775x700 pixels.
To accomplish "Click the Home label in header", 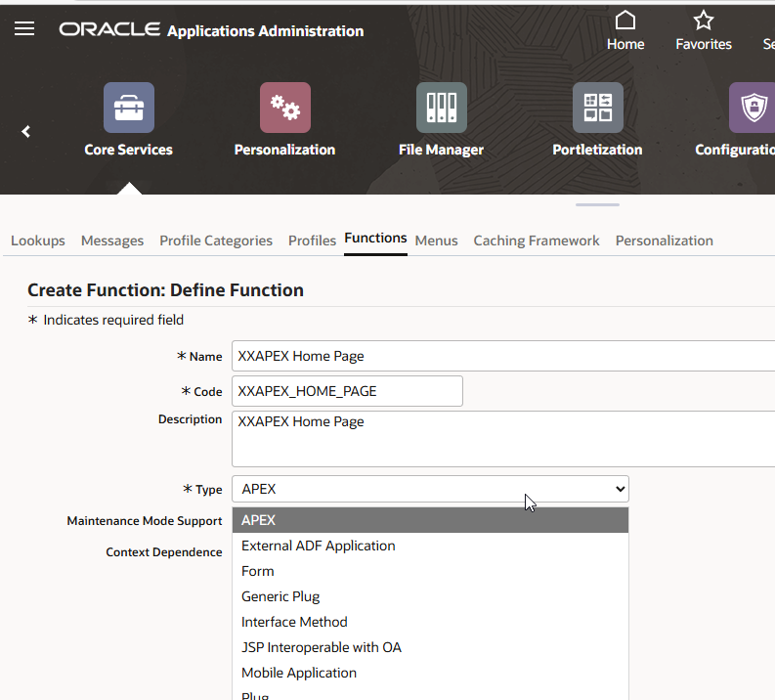I will (x=625, y=45).
